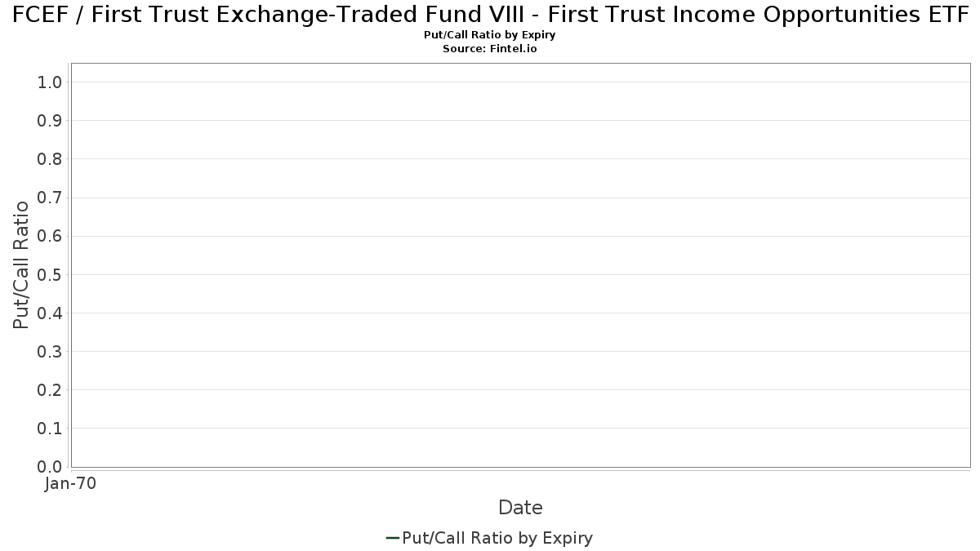Click the 0.0 y-axis tick label
980x551 pixels.
coord(50,467)
